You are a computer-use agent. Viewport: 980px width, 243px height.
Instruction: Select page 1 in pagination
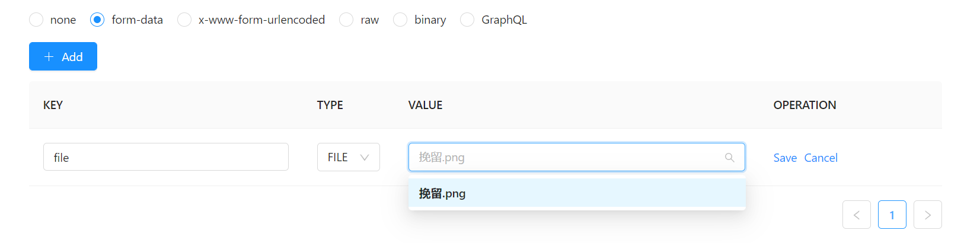point(892,215)
